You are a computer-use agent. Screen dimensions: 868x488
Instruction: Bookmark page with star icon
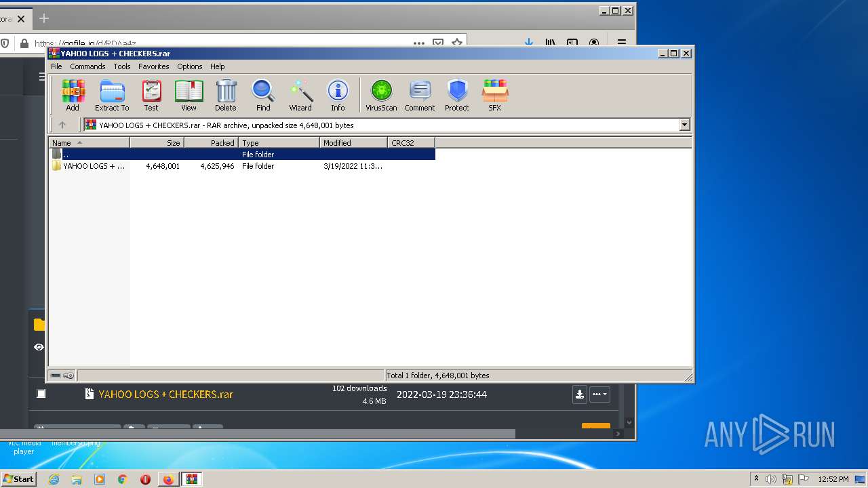click(457, 43)
